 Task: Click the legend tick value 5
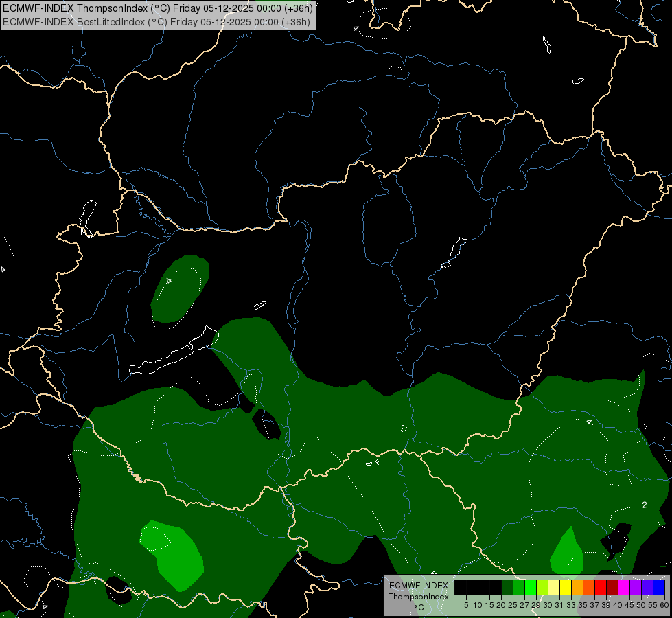[x=466, y=605]
